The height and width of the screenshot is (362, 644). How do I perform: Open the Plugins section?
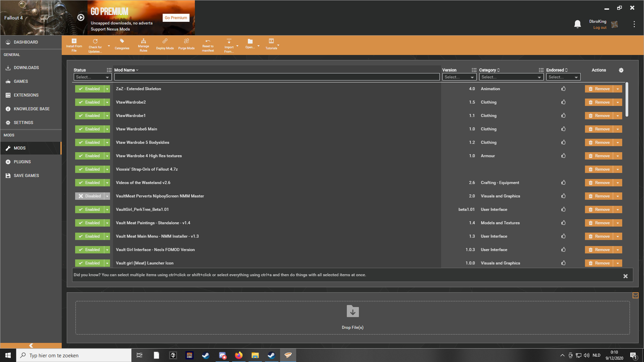(x=31, y=162)
